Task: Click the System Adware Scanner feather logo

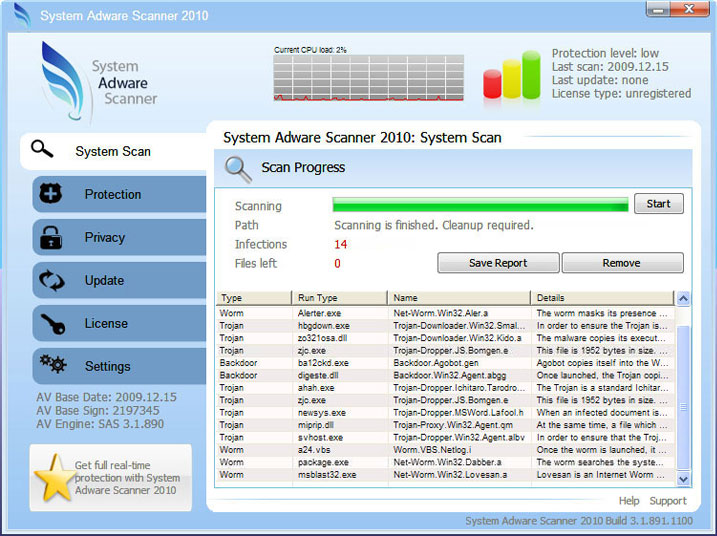Action: click(63, 81)
